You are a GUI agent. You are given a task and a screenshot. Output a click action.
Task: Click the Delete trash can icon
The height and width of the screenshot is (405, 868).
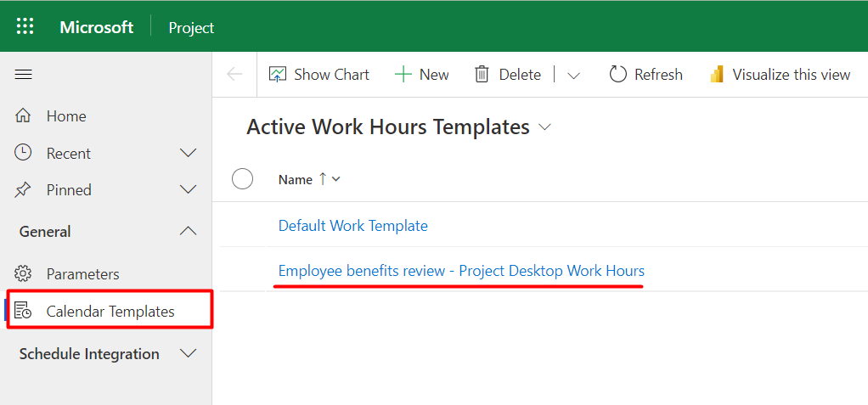coord(482,75)
